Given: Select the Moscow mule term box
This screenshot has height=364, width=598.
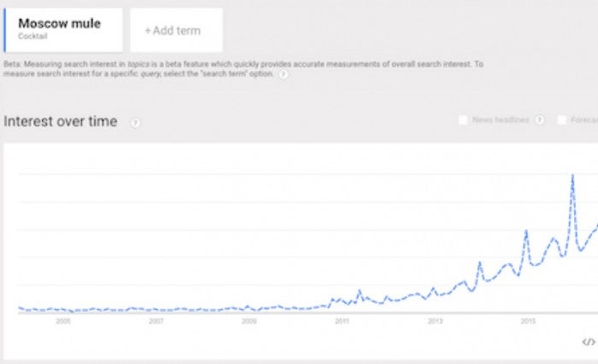Looking at the screenshot, I should (63, 30).
